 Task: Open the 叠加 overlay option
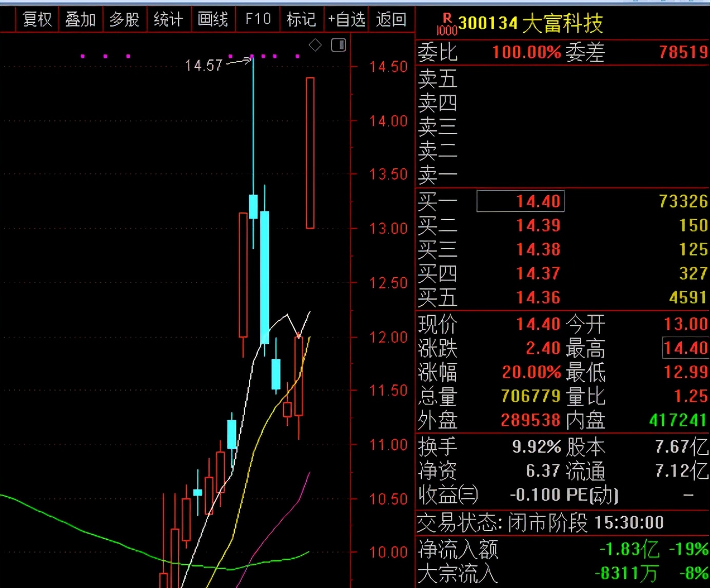[x=81, y=19]
